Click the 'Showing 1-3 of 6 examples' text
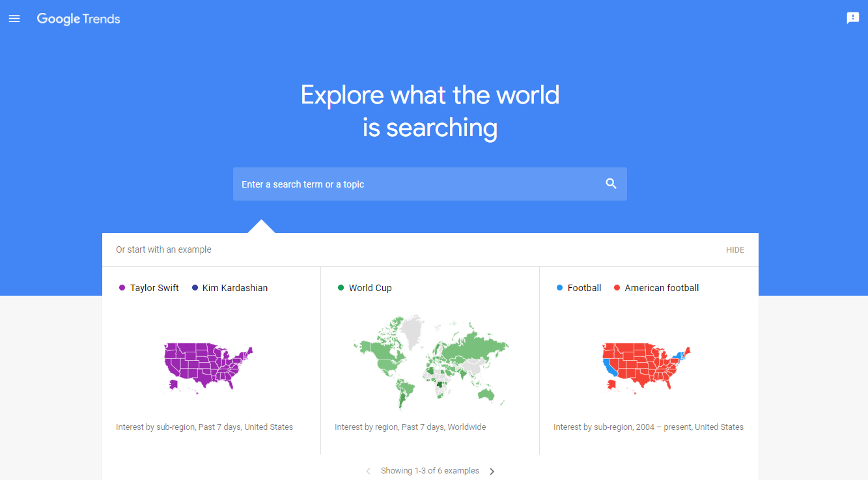 tap(430, 471)
